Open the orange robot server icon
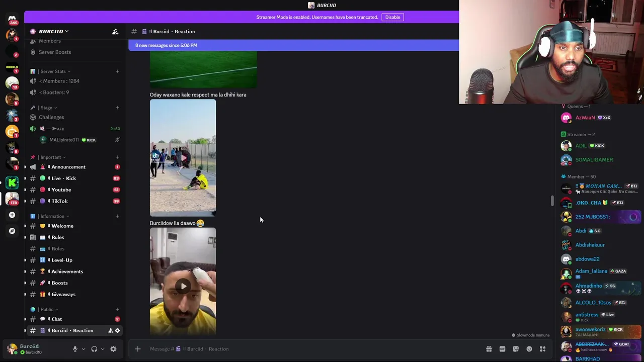This screenshot has height=362, width=644. point(12,131)
